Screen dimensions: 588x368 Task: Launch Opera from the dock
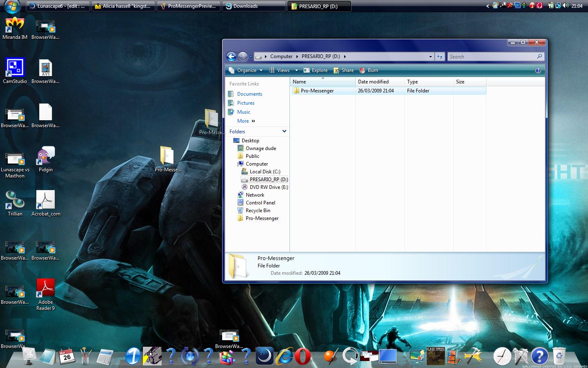click(x=303, y=356)
